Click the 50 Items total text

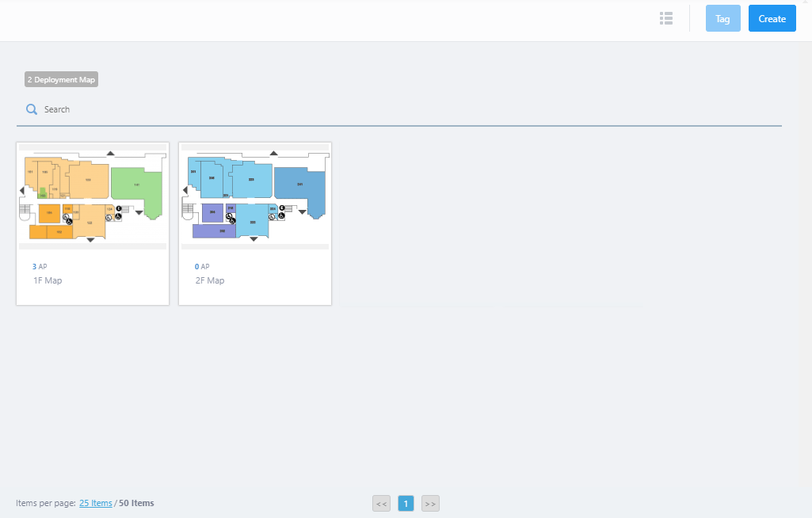(x=136, y=503)
